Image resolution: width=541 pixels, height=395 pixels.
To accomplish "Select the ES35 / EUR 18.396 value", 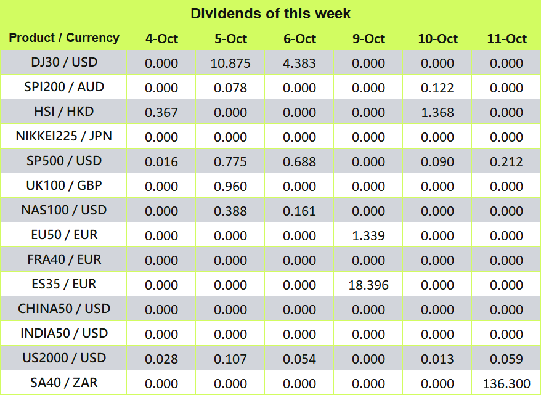I will [368, 285].
